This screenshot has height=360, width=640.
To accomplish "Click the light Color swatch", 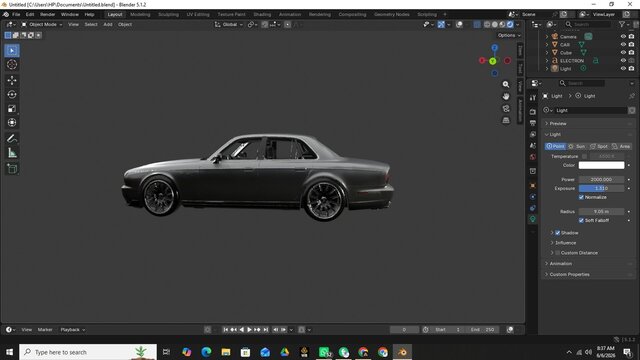I will pyautogui.click(x=601, y=165).
